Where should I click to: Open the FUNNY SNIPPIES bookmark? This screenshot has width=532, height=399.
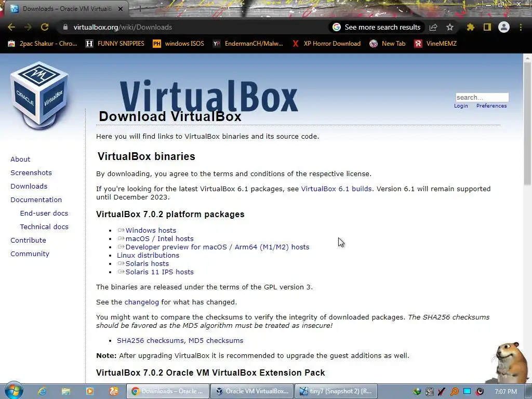click(x=115, y=44)
